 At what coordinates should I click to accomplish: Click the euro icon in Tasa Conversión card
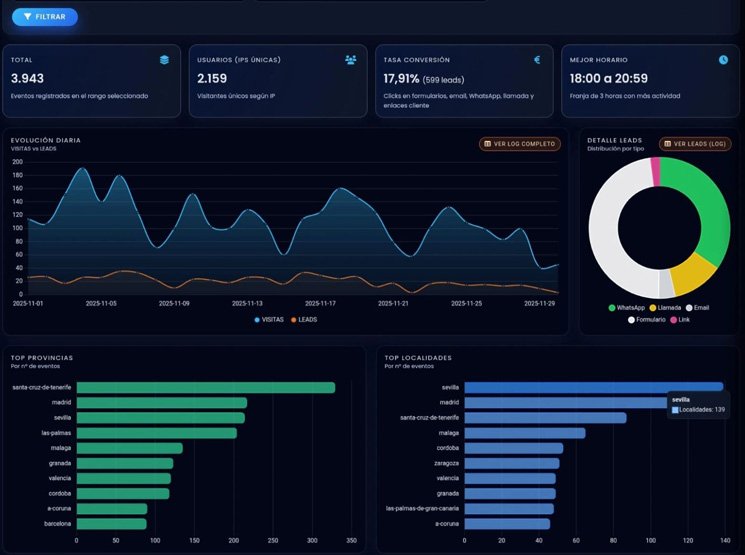(x=537, y=60)
